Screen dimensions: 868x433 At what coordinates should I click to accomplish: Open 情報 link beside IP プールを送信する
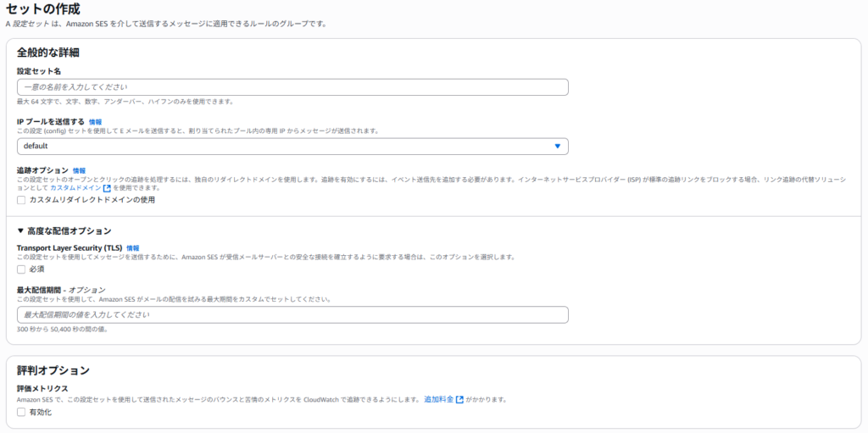[x=95, y=122]
